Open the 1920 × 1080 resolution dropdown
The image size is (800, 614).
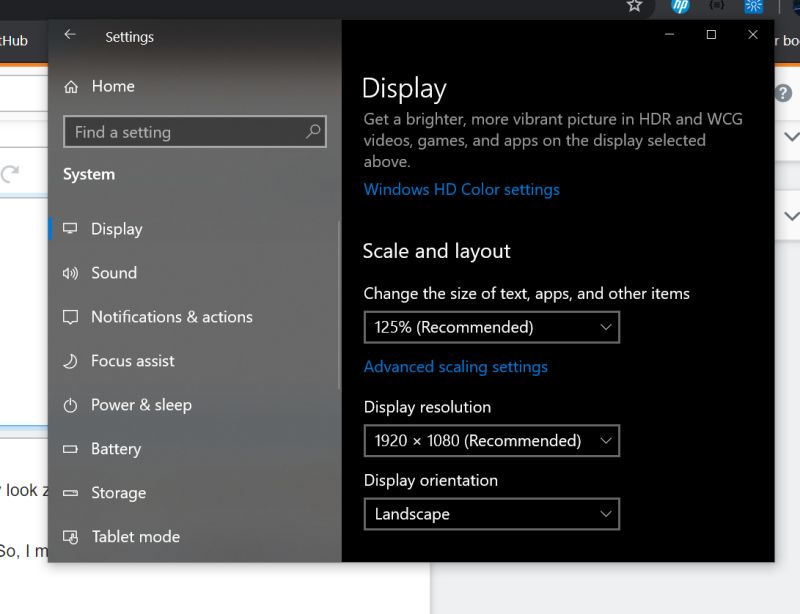(x=492, y=440)
